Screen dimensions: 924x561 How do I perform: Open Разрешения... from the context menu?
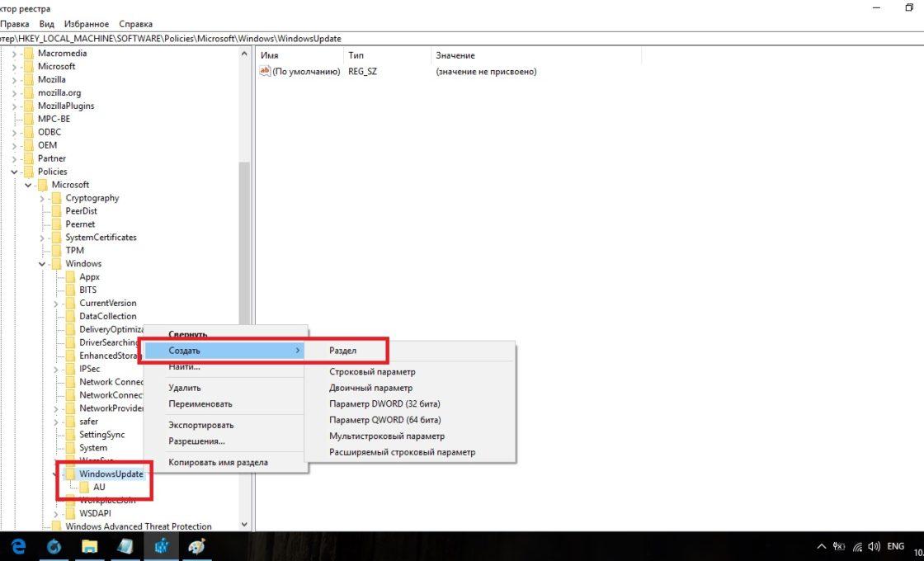(197, 441)
